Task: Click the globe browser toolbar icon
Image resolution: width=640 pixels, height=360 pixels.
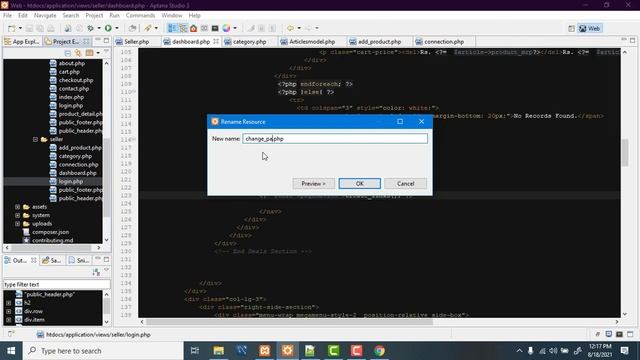Action: (x=68, y=28)
